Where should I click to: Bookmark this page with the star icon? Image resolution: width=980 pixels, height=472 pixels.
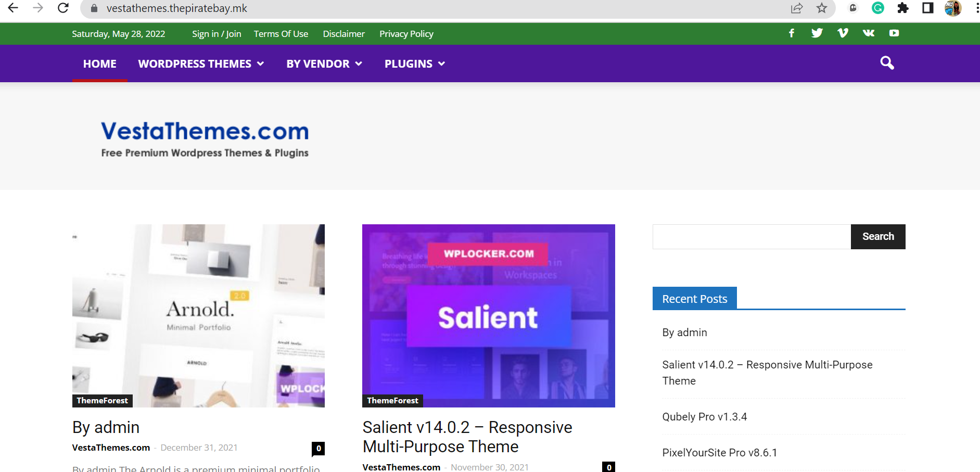(821, 8)
